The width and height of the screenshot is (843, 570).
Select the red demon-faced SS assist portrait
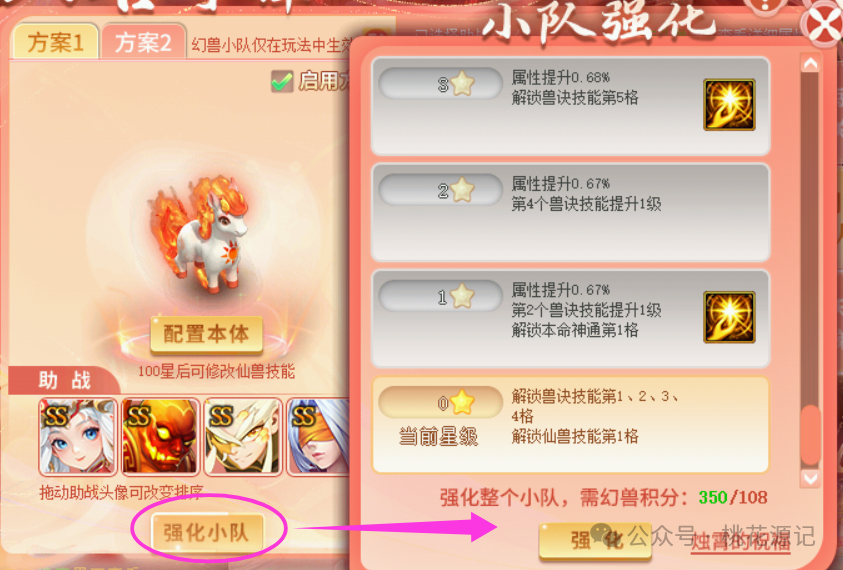point(161,437)
